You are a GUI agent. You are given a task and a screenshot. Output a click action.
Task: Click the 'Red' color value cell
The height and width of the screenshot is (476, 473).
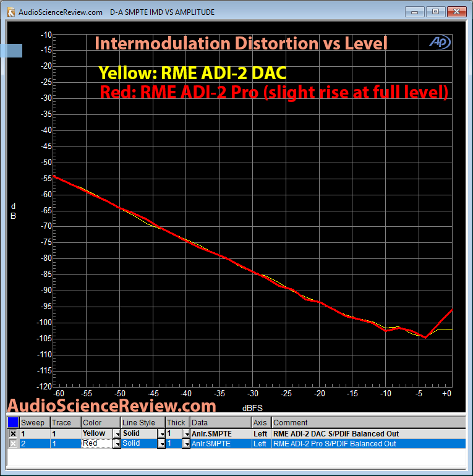tap(97, 443)
